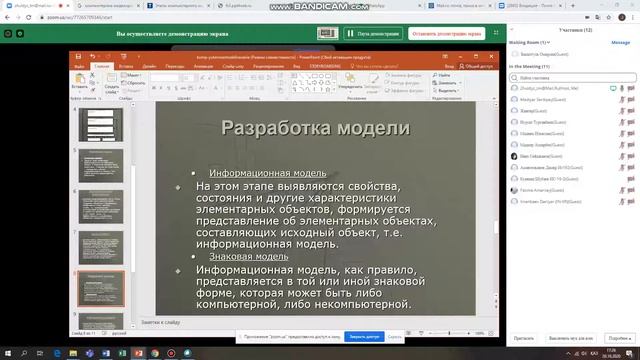Open Bandicam recorder from taskbar
The height and width of the screenshot is (360, 640).
(171, 353)
